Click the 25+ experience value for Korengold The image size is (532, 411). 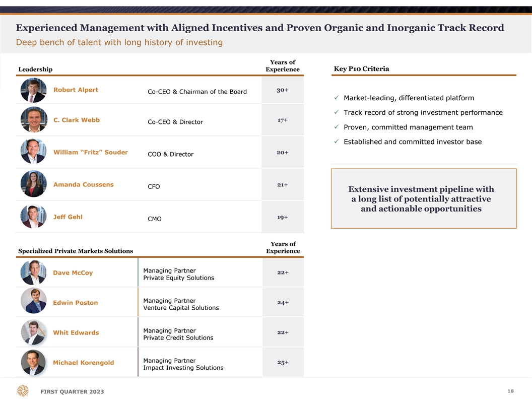(x=283, y=363)
